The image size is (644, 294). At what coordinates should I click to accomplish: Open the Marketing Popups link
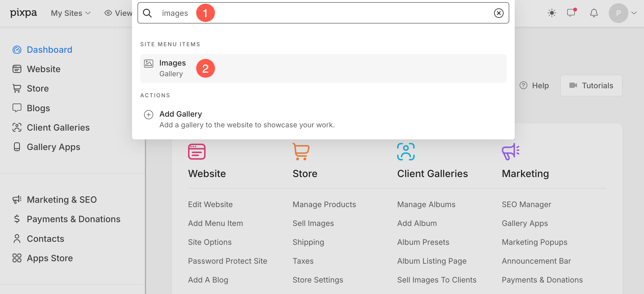click(x=534, y=242)
